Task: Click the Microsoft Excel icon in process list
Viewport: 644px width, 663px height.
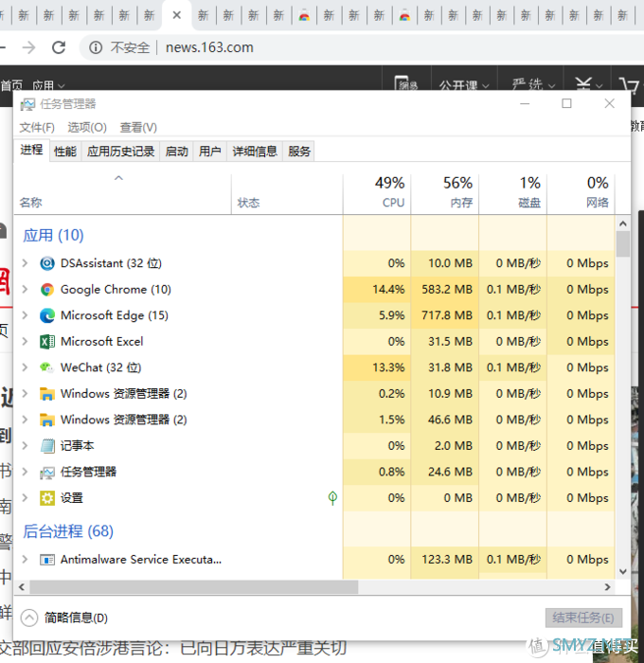Action: tap(47, 342)
